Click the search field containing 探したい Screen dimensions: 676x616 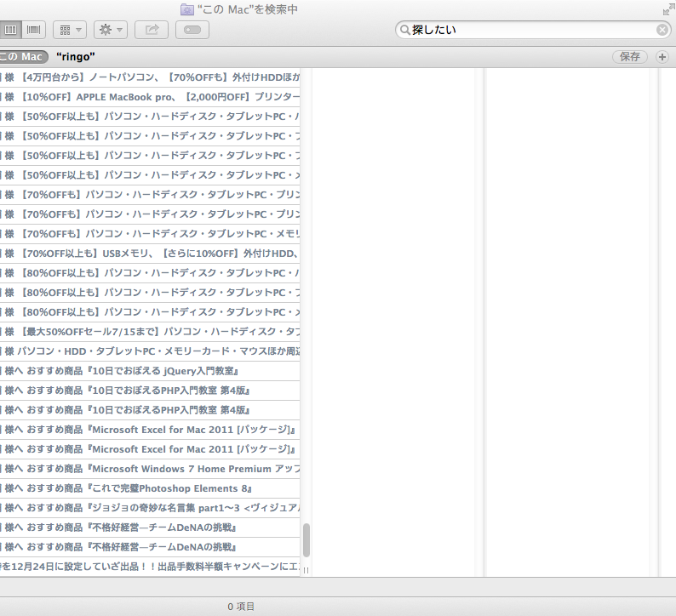tap(533, 30)
